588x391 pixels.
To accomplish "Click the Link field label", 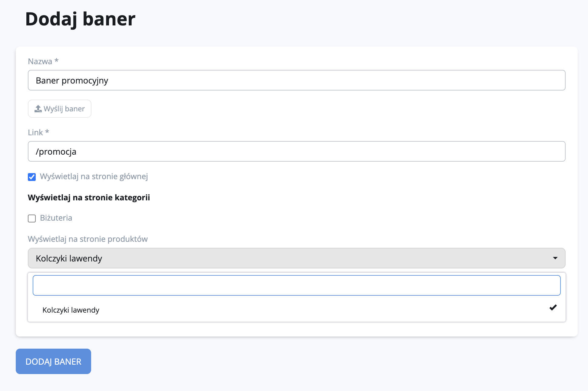I will click(x=35, y=133).
